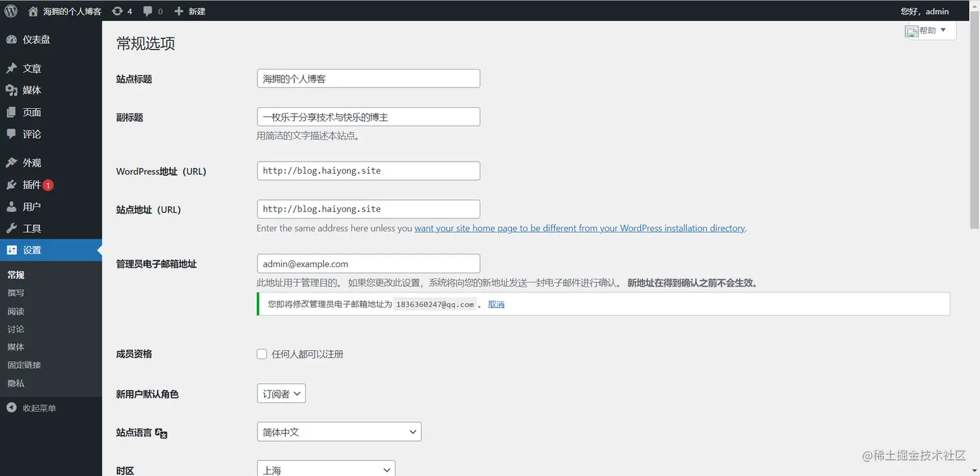Click the updates refresh icon

[117, 11]
